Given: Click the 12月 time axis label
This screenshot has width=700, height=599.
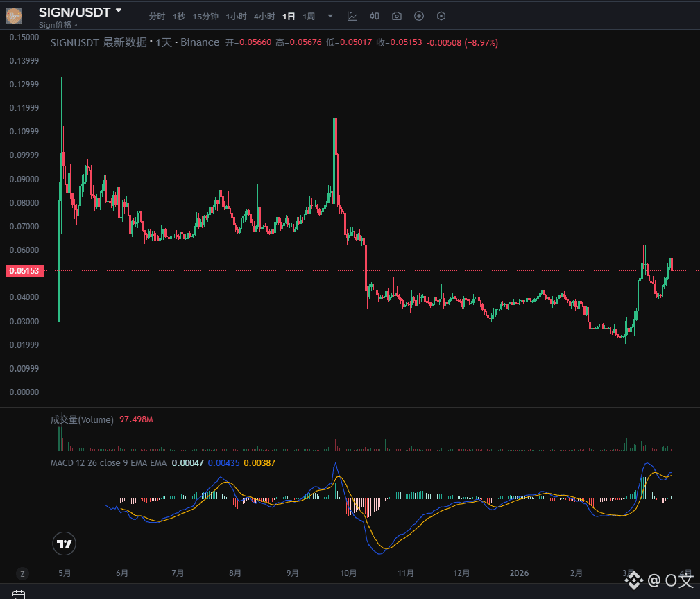Looking at the screenshot, I should pos(461,573).
